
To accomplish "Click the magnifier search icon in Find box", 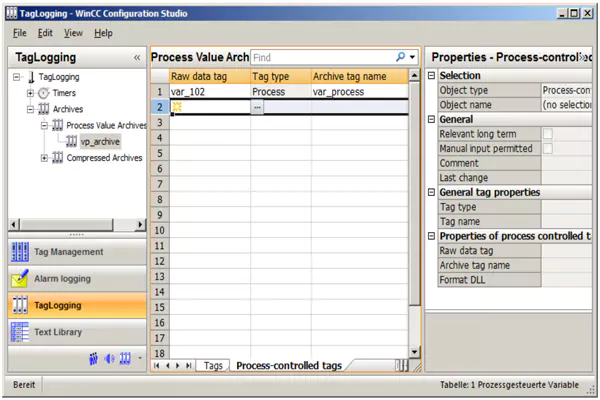I will tap(400, 57).
